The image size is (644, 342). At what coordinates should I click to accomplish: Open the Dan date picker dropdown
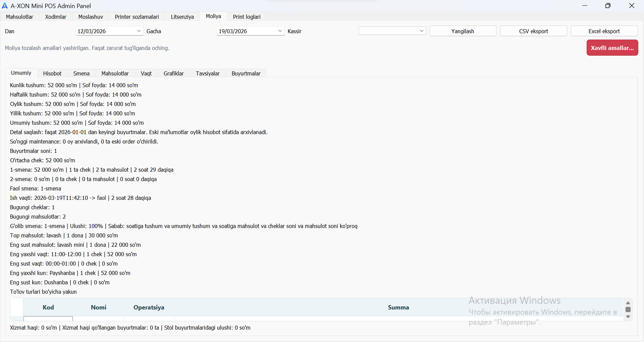[139, 31]
